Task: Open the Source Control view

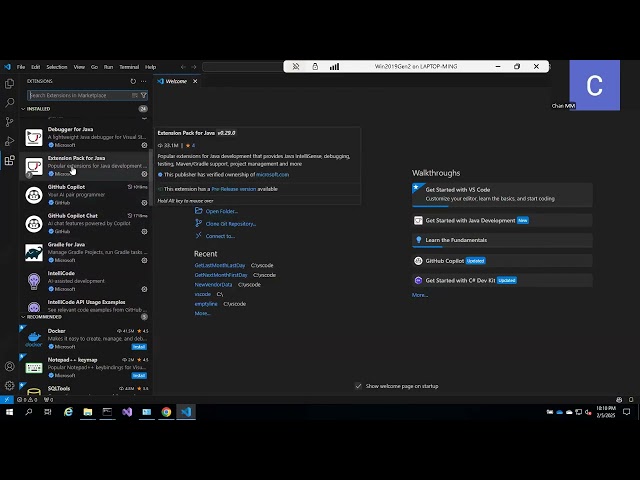Action: 9,122
